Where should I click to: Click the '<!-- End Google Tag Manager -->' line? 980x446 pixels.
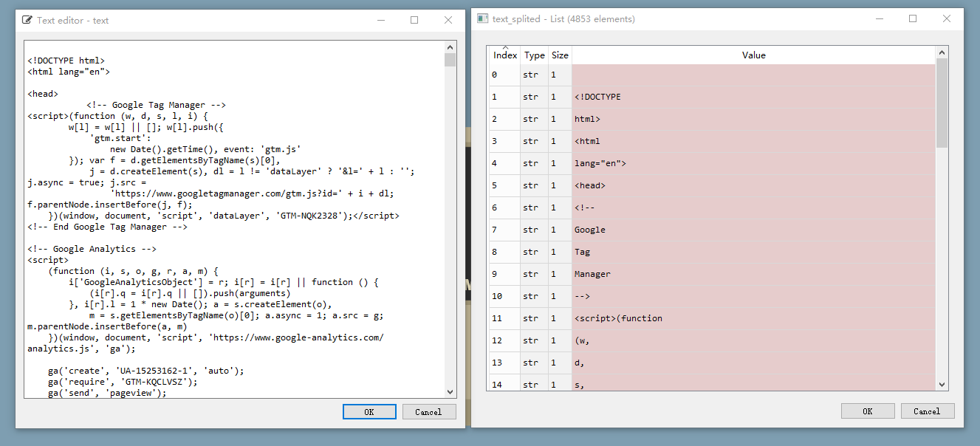[x=107, y=227]
